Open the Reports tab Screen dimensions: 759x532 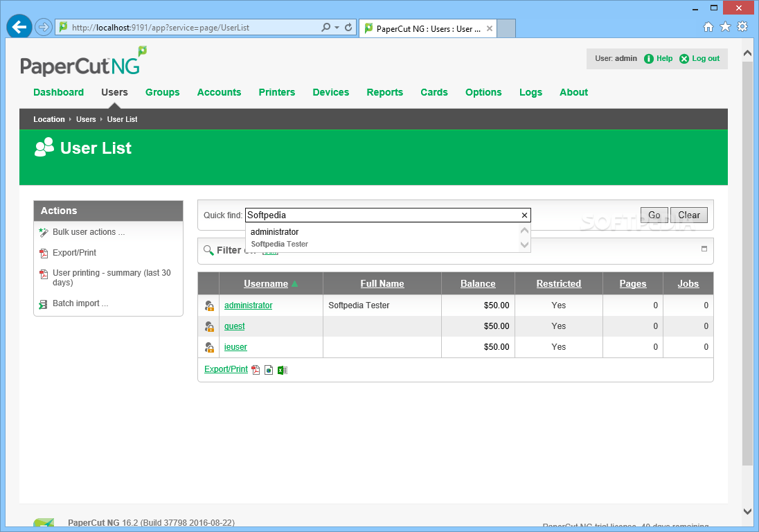385,92
